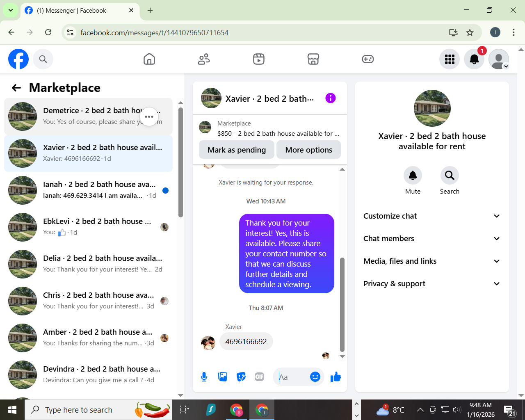Open the Gaming controller icon
This screenshot has height=420, width=525.
368,59
